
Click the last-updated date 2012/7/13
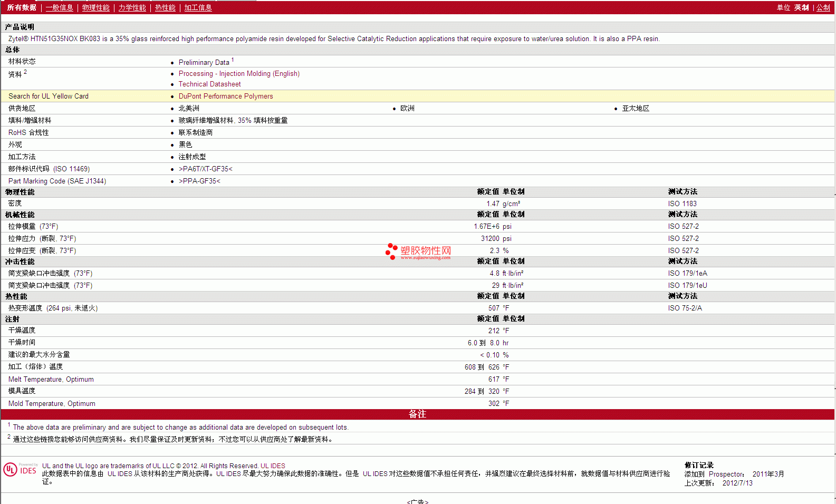pos(737,483)
